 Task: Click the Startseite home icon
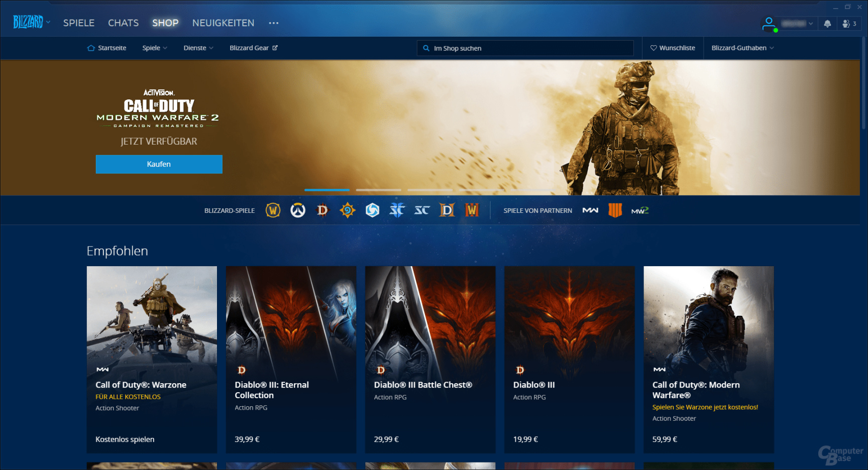91,48
